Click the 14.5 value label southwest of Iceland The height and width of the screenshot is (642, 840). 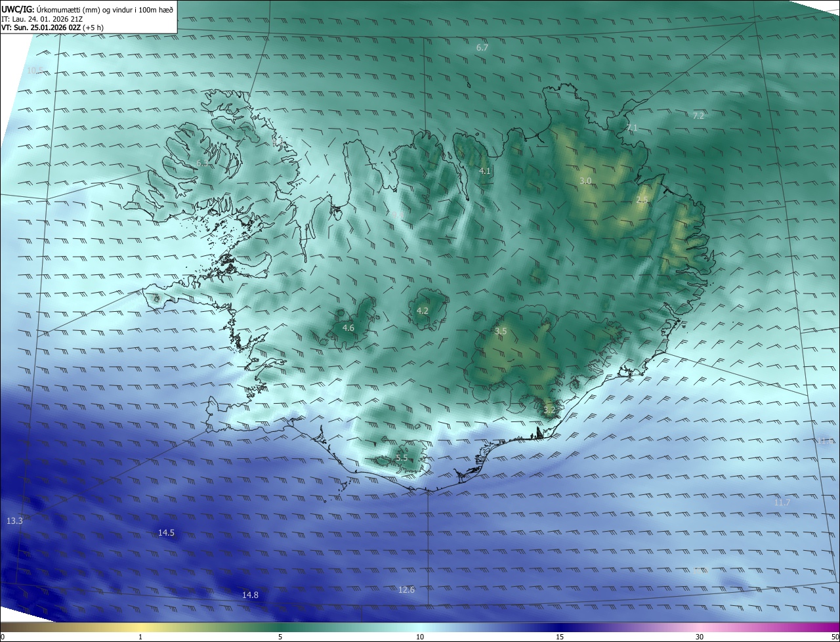pyautogui.click(x=166, y=532)
